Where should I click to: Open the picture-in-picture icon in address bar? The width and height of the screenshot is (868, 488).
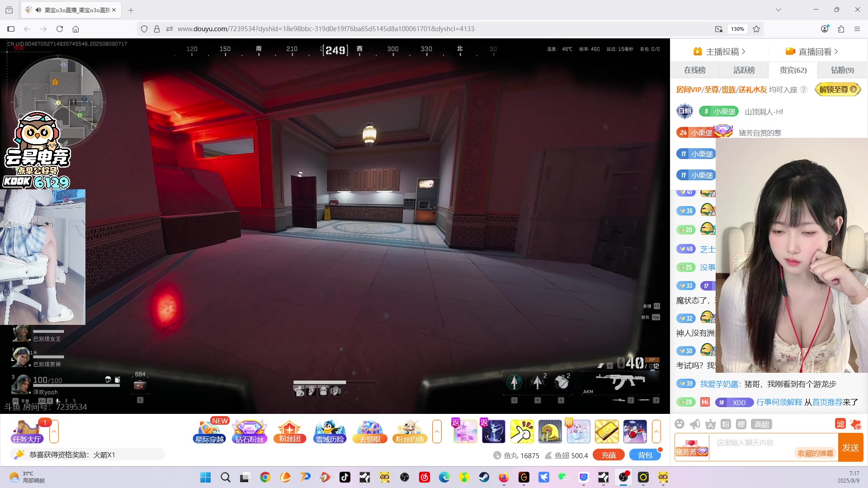coord(719,29)
